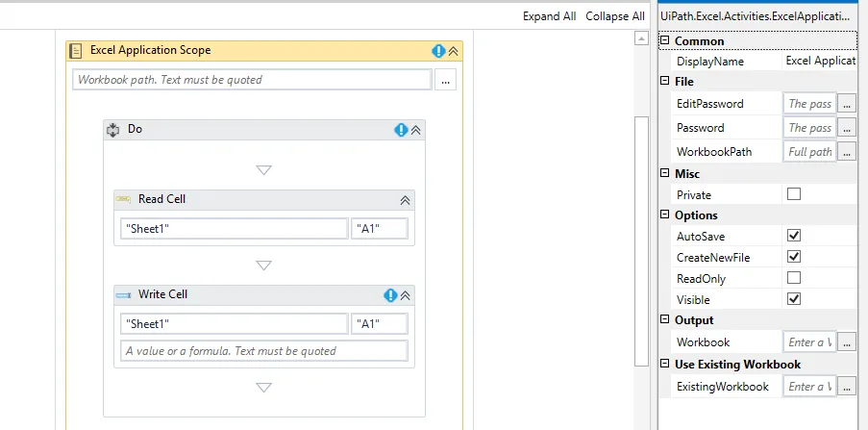The image size is (868, 430).
Task: Click the ExistingWorkbook property field
Action: coord(810,386)
